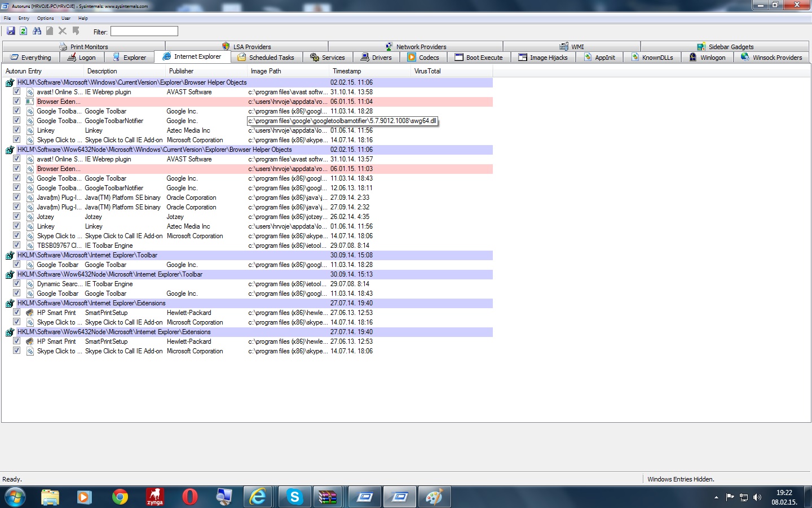This screenshot has width=812, height=508.
Task: Open Opera browser from the taskbar
Action: 190,497
